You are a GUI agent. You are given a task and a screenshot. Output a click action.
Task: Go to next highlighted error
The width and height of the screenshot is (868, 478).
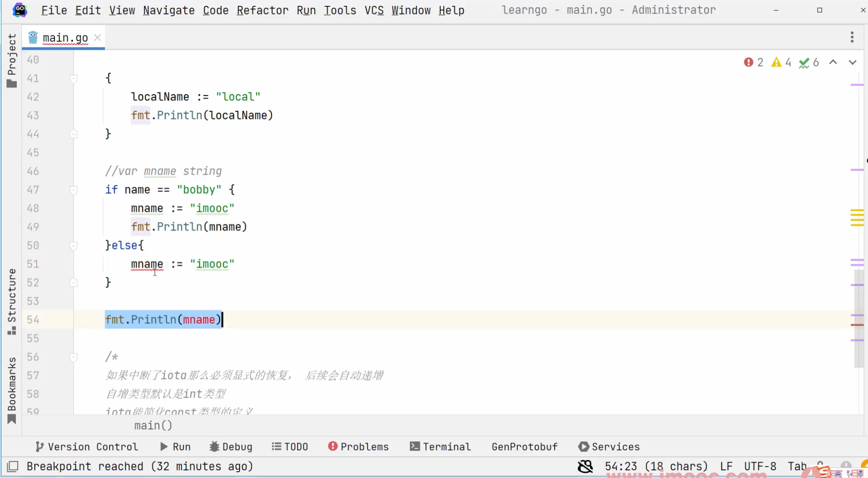pos(853,63)
